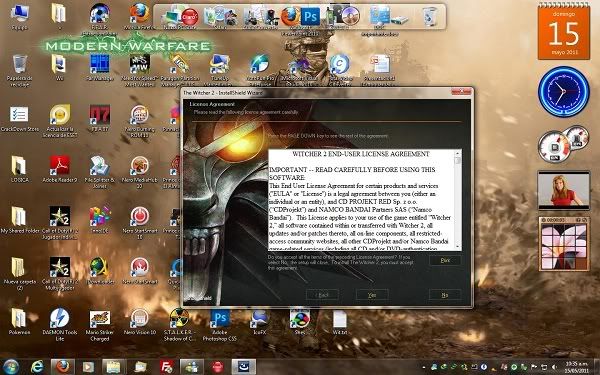Screen dimensions: 600x375
Task: Click the picture puzzle gadget
Action: [564, 244]
